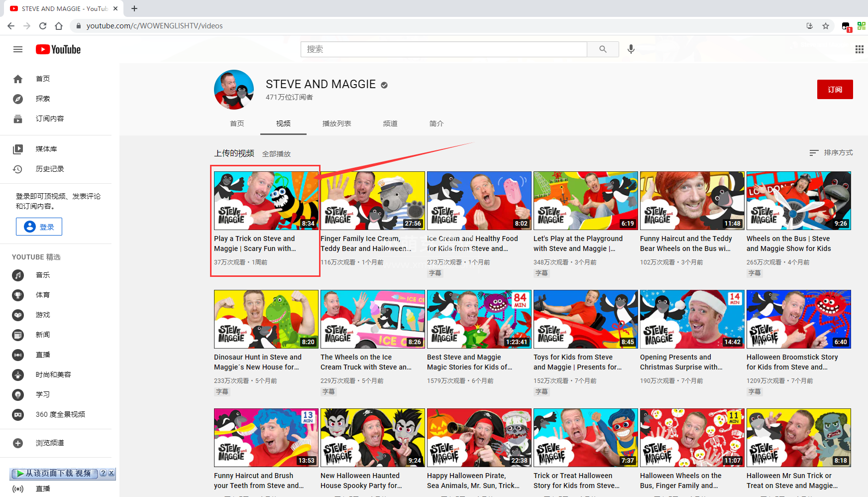868x497 pixels.
Task: Open Opening Presents and Christmas Surprise thumbnail
Action: (692, 319)
